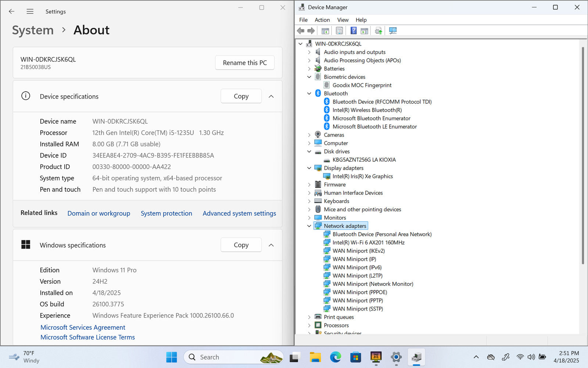Copy the Windows specifications
588x368 pixels.
point(241,245)
